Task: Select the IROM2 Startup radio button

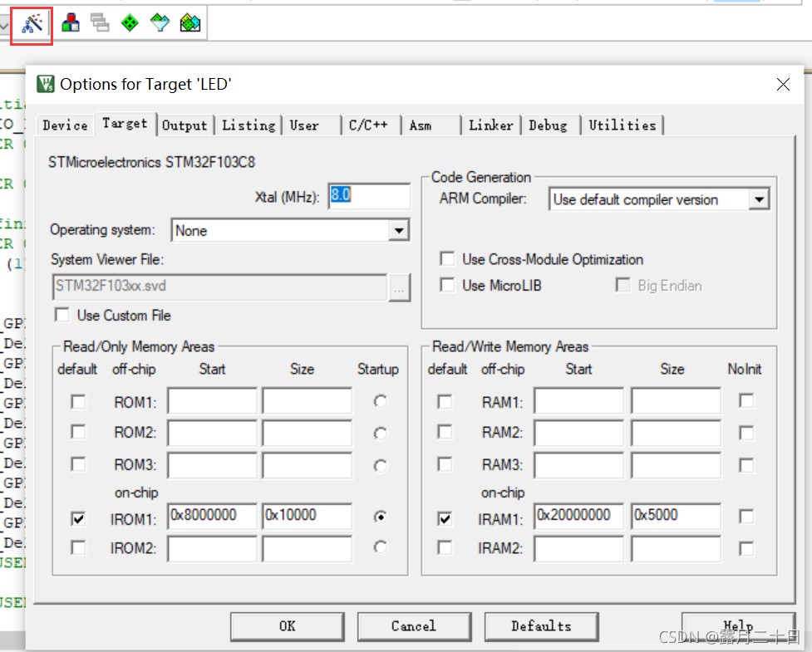Action: pos(380,547)
